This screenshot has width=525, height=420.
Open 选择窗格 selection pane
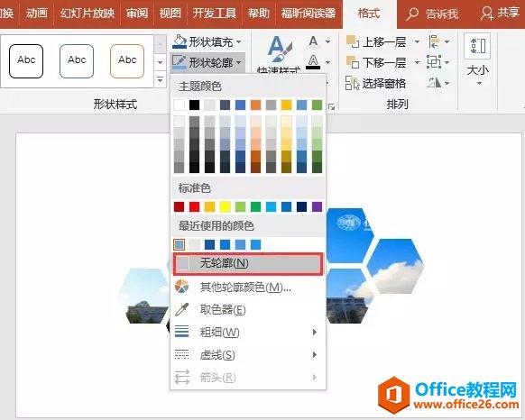point(375,83)
